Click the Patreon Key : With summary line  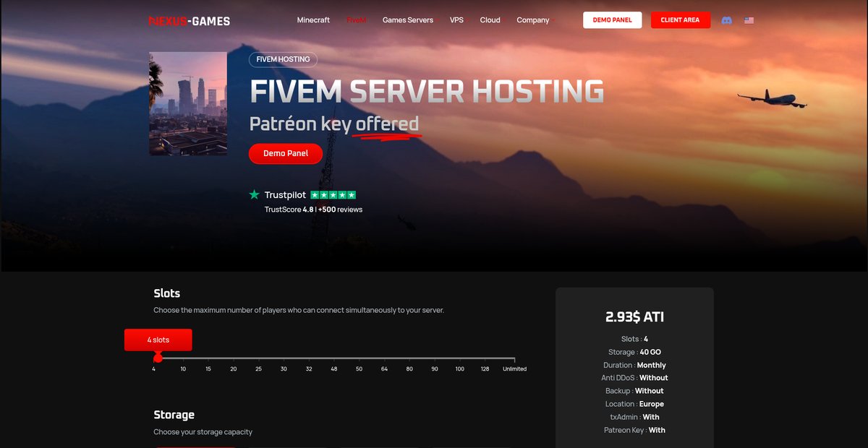click(x=634, y=430)
